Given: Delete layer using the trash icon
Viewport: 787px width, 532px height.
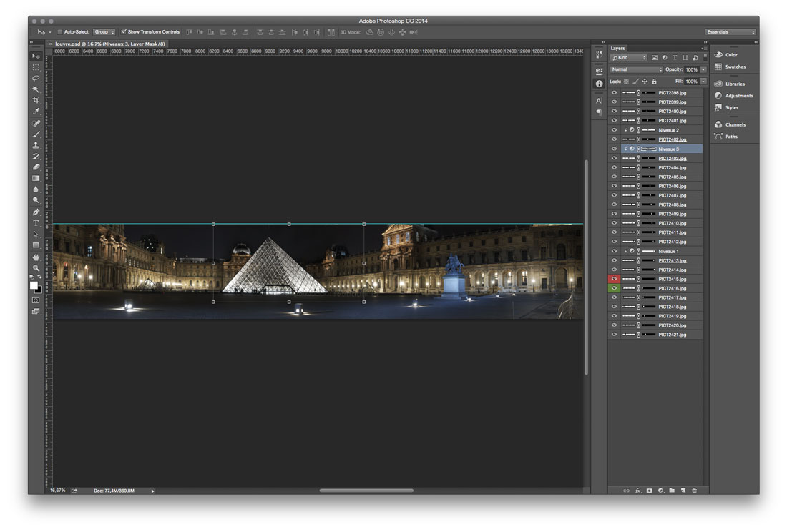Looking at the screenshot, I should [x=695, y=491].
